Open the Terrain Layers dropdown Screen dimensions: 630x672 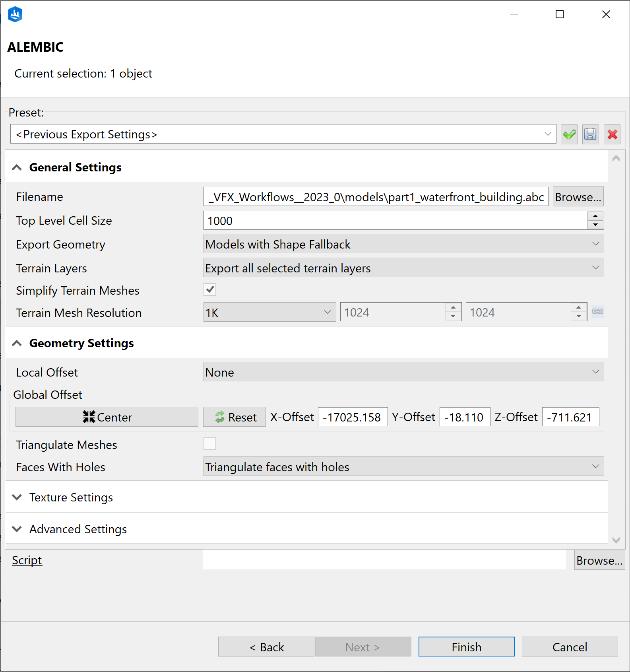click(403, 268)
